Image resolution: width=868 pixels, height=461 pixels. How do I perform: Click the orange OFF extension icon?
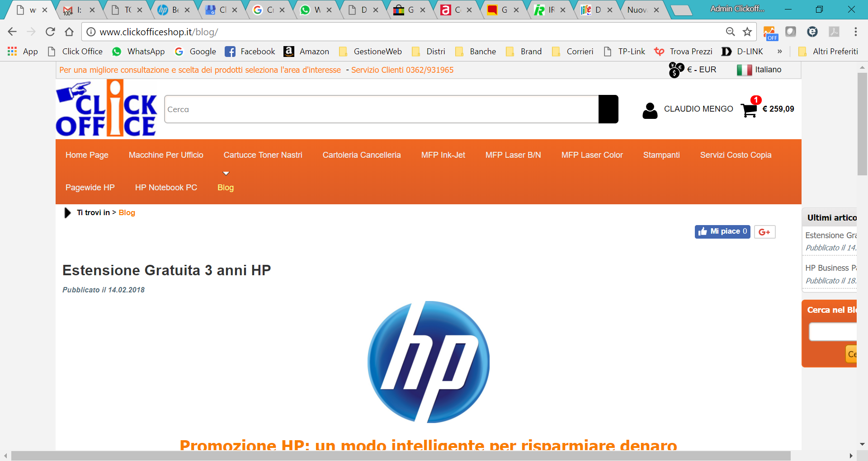click(771, 33)
